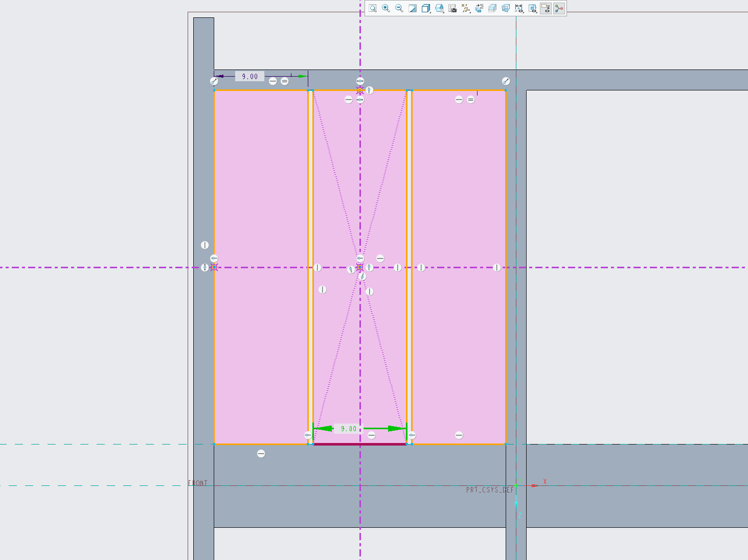Viewport: 748px width, 560px height.
Task: Click the dark red bottom sketch segment
Action: tap(360, 445)
